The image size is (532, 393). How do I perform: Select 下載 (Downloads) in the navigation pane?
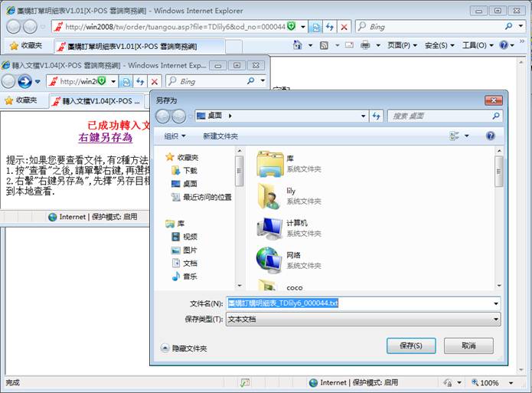(x=189, y=170)
